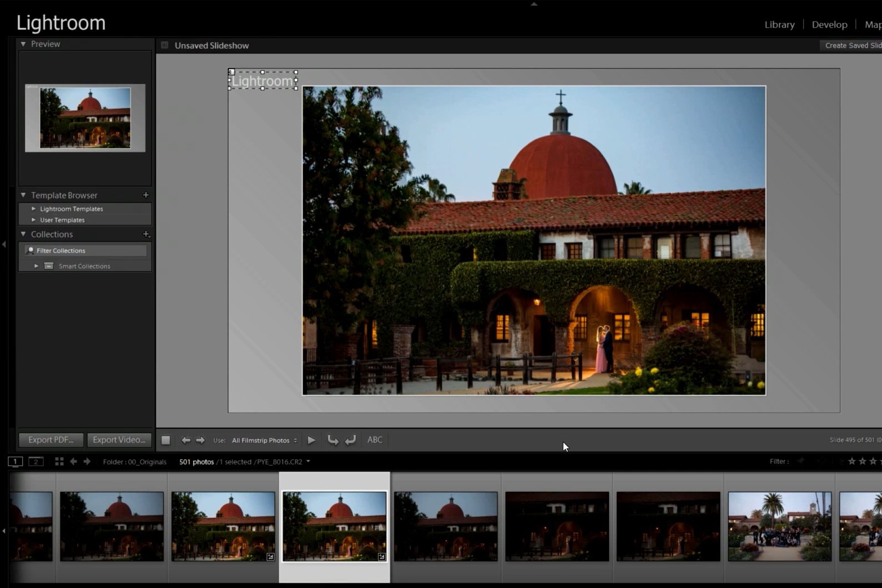Switch to the Map module
This screenshot has width=882, height=588.
point(873,25)
